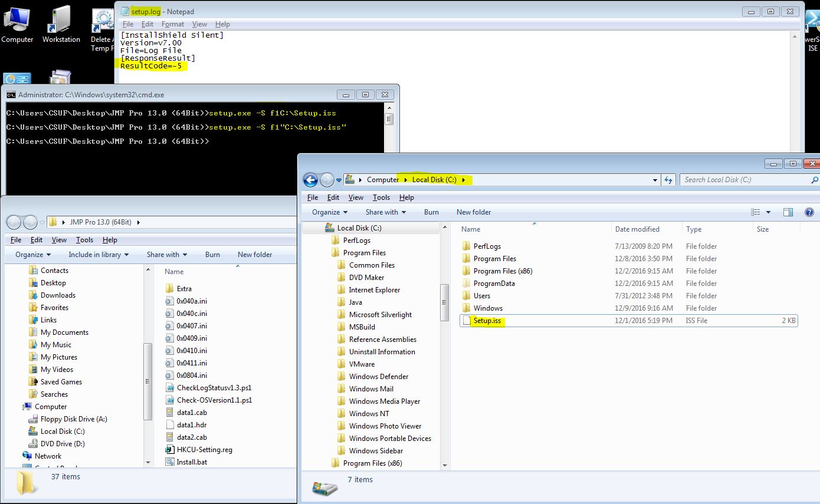Toggle the preview pane icon
This screenshot has width=820, height=504.
pos(788,212)
